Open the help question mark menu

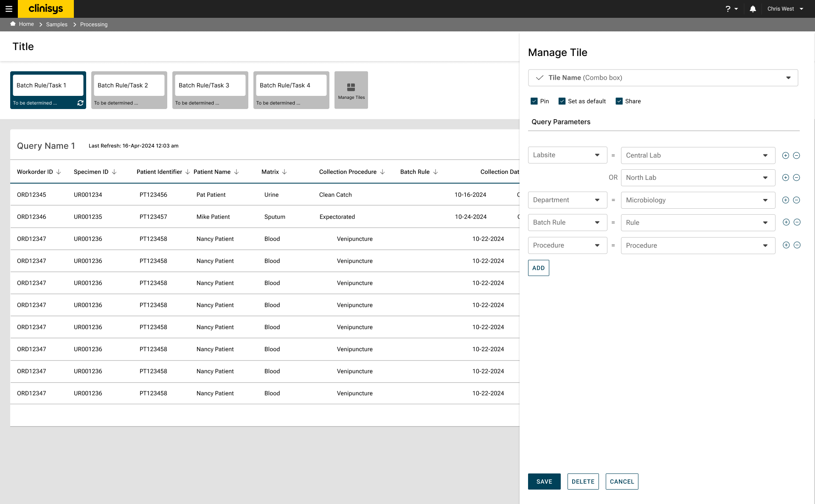click(x=731, y=9)
